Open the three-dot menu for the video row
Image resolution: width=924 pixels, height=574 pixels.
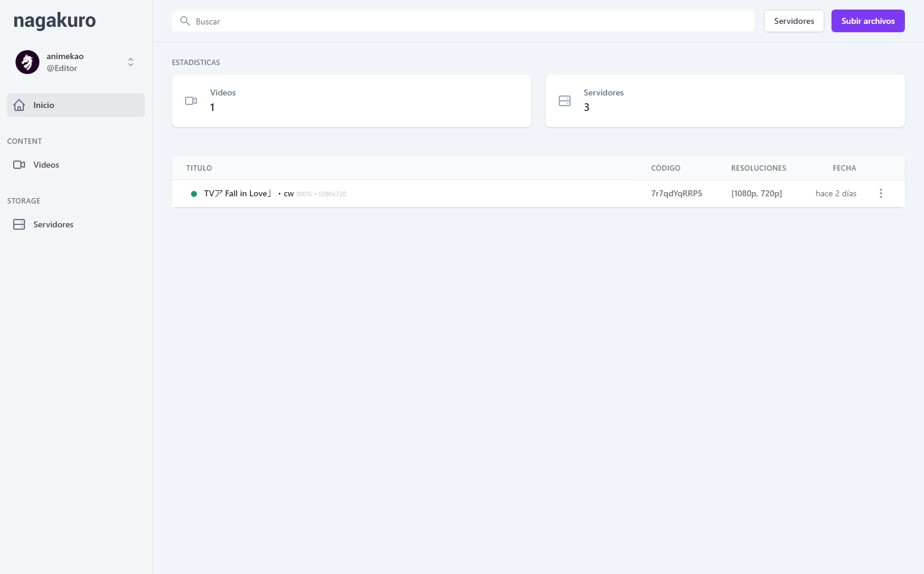[880, 193]
